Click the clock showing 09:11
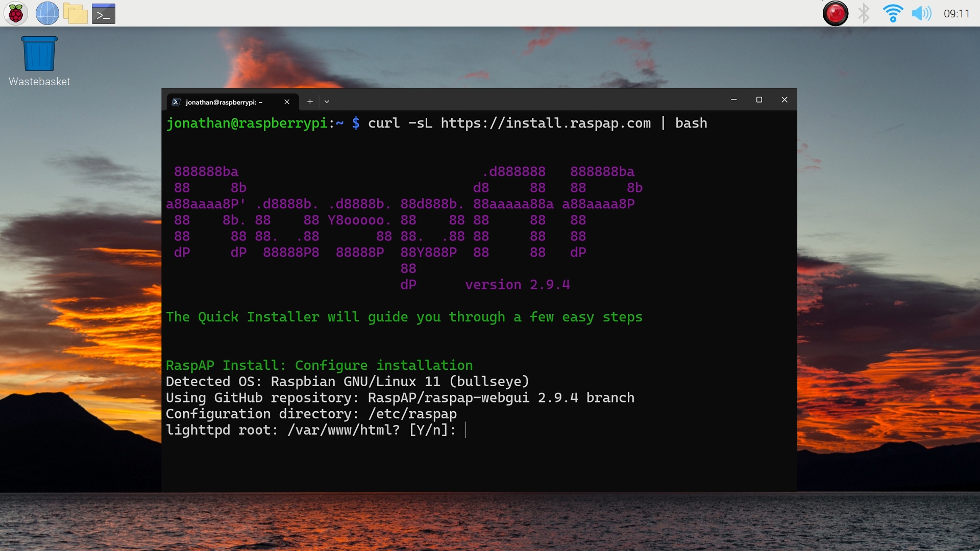The width and height of the screenshot is (980, 551). click(x=957, y=14)
